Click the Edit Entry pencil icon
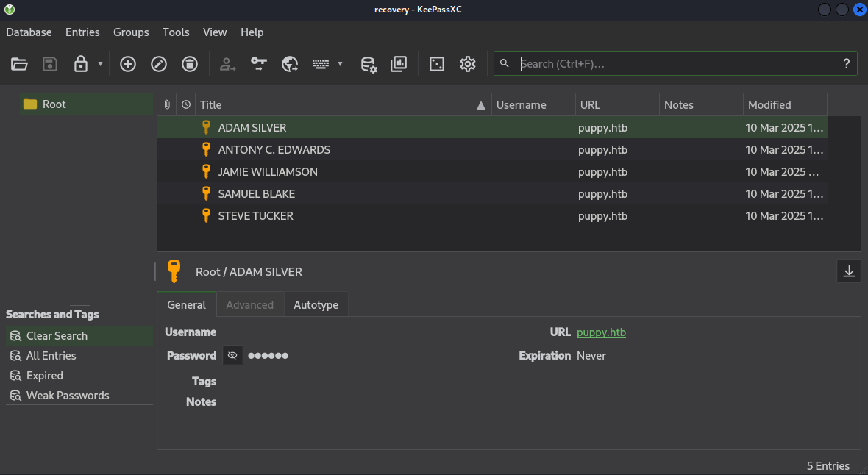 159,64
